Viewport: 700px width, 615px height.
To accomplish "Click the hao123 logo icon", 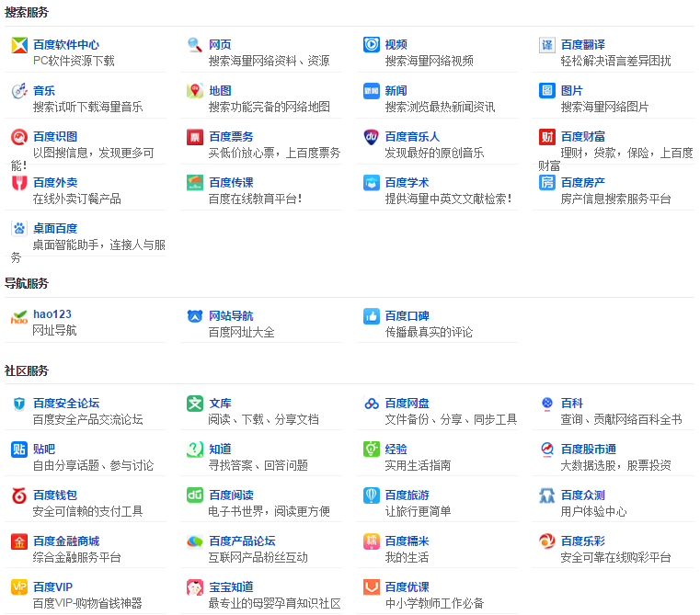I will 19,316.
